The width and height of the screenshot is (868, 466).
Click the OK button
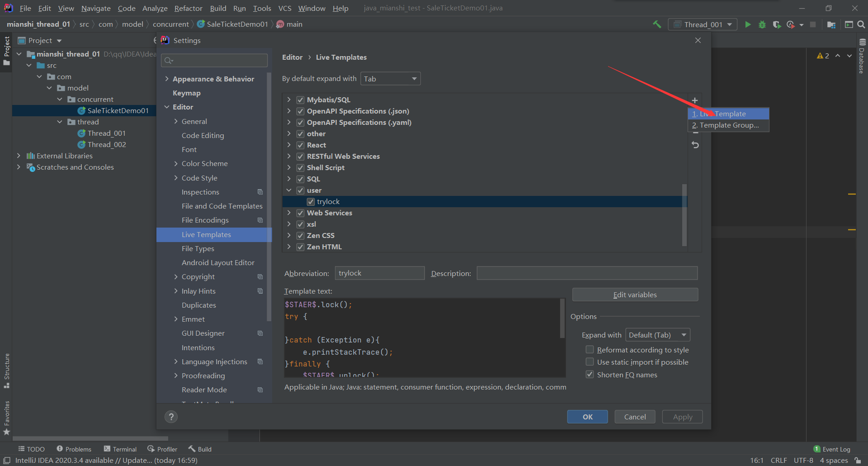click(587, 417)
